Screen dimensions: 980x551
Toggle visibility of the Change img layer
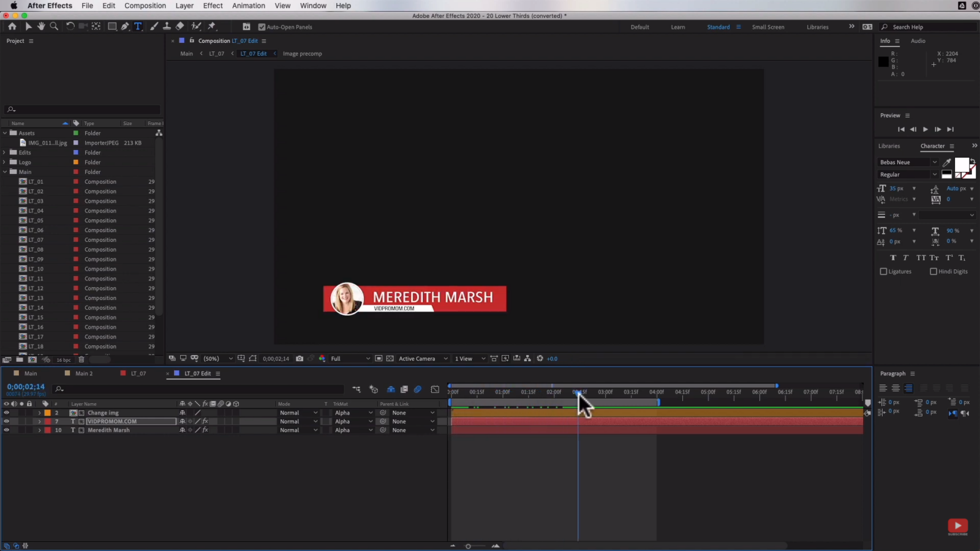[x=6, y=413]
